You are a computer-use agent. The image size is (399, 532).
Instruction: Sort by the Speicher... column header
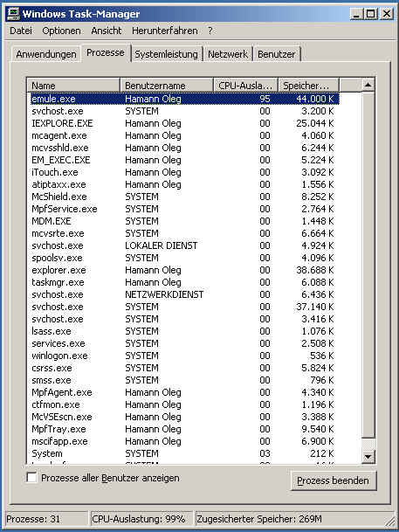308,86
